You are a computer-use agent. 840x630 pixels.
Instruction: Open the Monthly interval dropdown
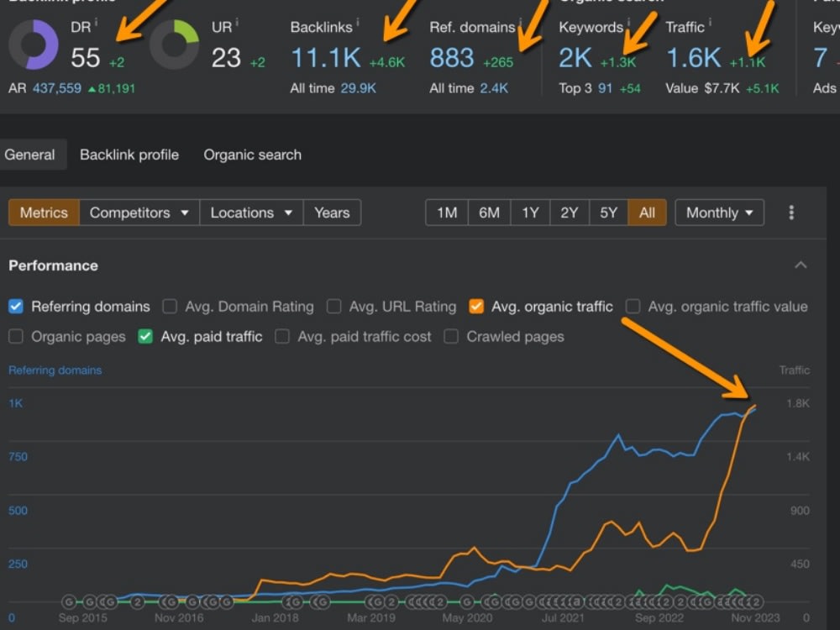pyautogui.click(x=720, y=213)
